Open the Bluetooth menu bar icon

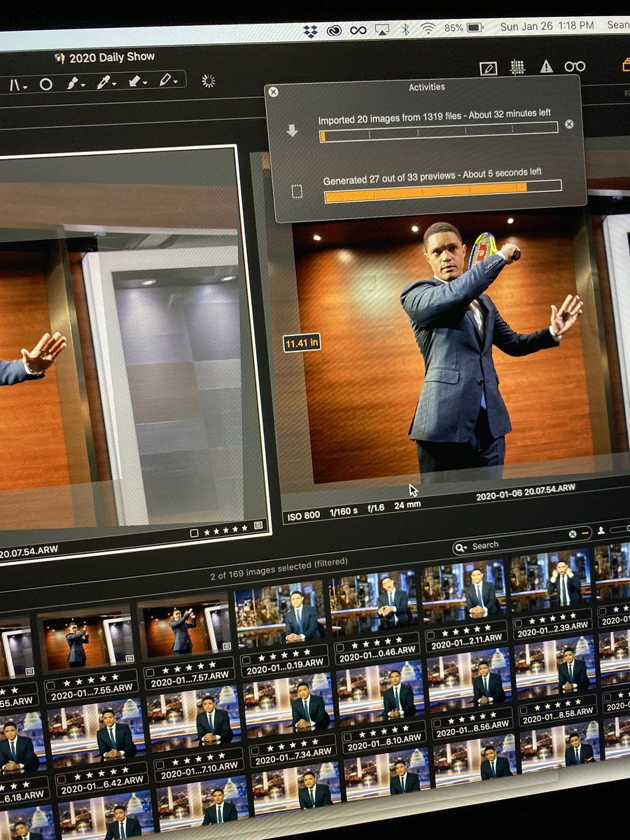coord(405,29)
